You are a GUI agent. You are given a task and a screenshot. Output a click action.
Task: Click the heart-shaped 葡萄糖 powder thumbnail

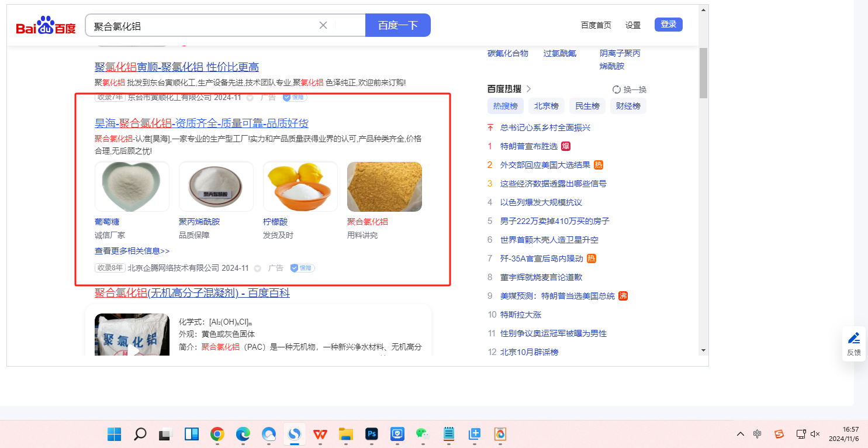[x=132, y=187]
